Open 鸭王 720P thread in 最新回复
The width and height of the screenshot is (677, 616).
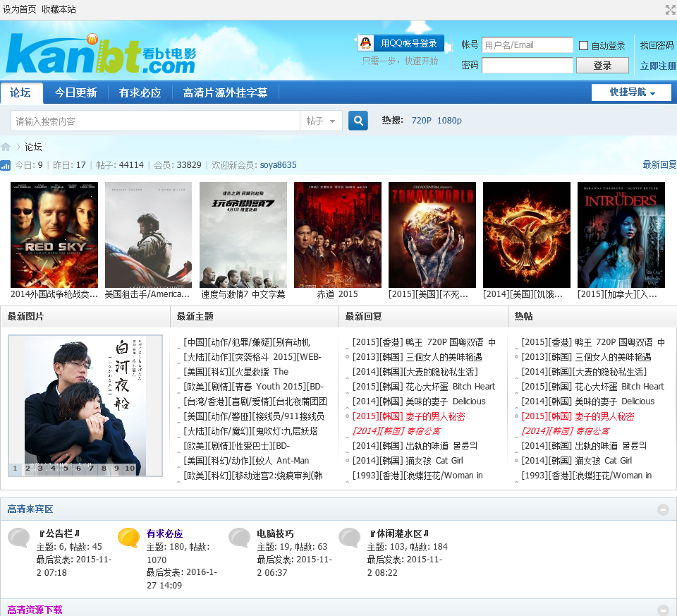[424, 342]
